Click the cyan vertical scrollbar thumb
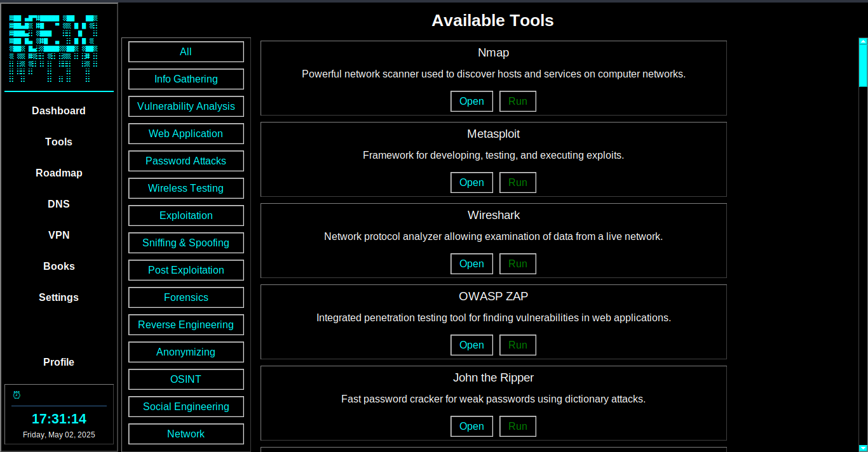The width and height of the screenshot is (868, 452). pyautogui.click(x=863, y=65)
